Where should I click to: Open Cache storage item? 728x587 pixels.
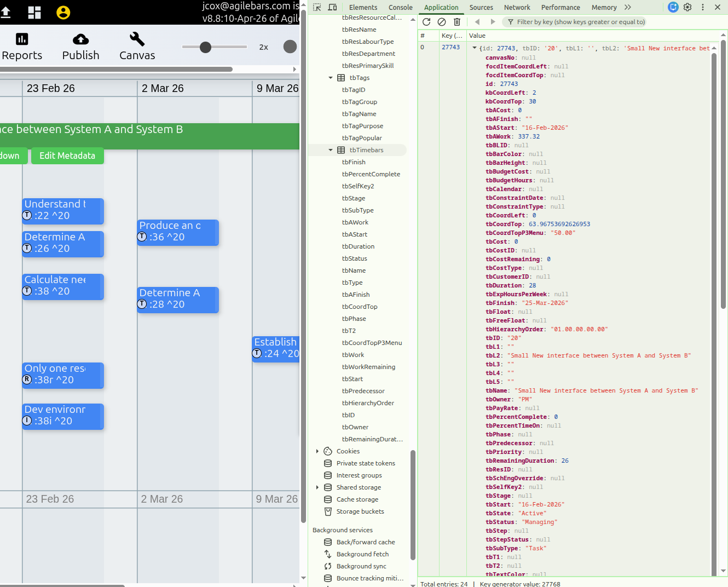tap(357, 499)
